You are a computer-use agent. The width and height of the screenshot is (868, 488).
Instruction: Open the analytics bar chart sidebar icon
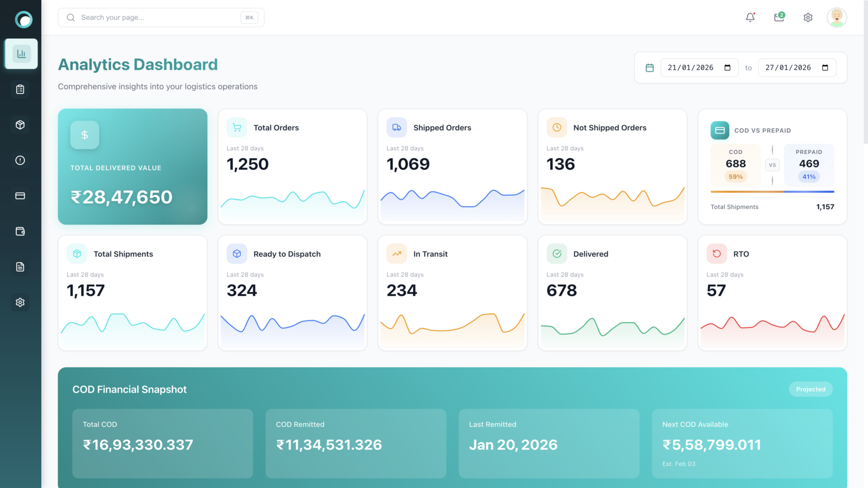click(x=21, y=54)
